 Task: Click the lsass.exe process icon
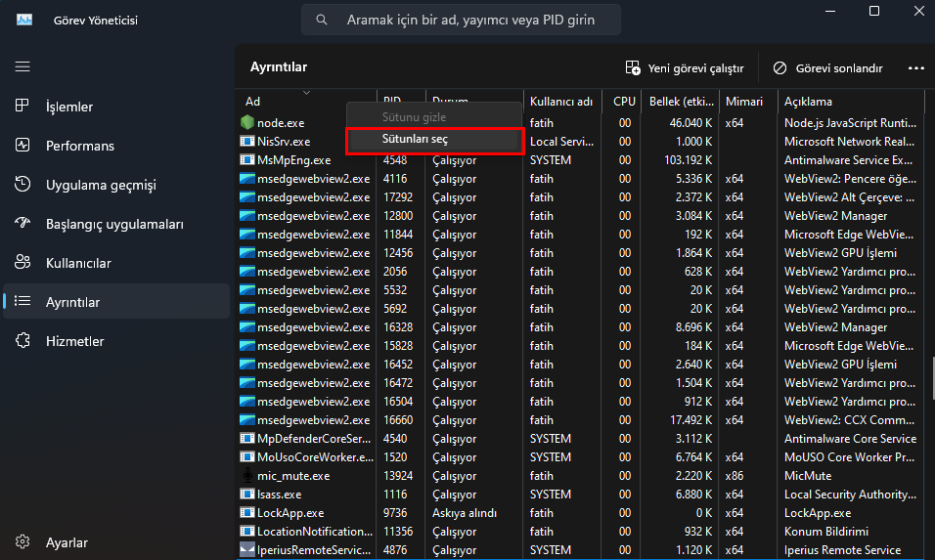pos(246,494)
